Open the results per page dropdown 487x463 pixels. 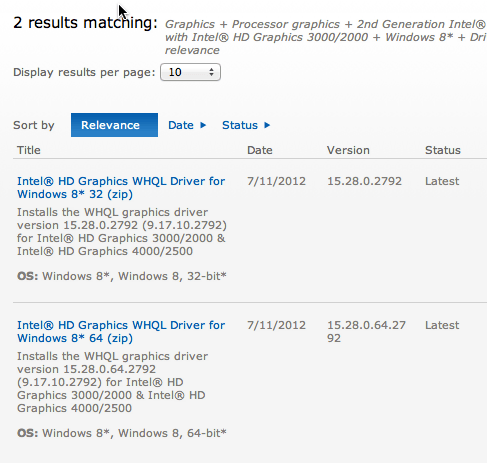190,72
